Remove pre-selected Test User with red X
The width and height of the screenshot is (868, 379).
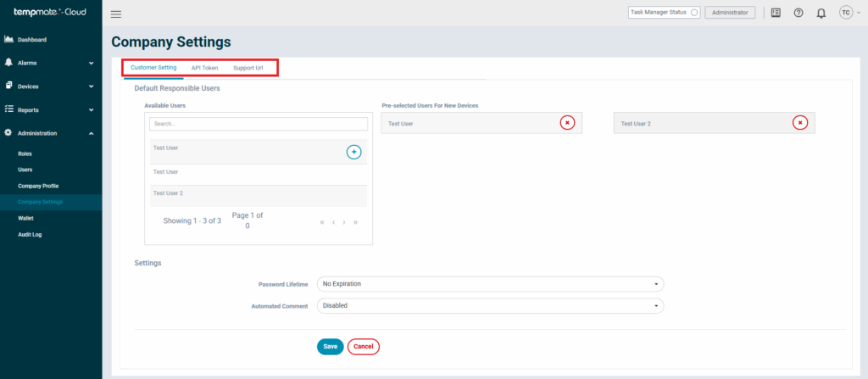coord(567,122)
